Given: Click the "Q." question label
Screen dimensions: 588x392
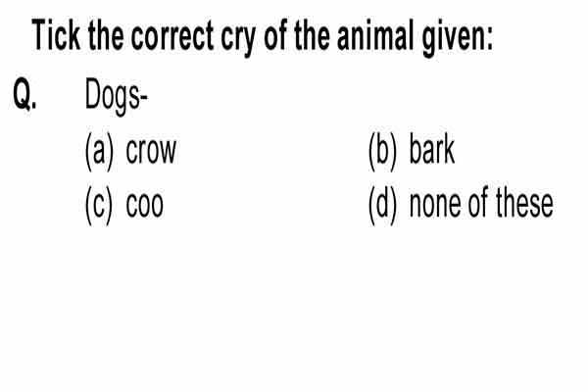Looking at the screenshot, I should (x=24, y=94).
